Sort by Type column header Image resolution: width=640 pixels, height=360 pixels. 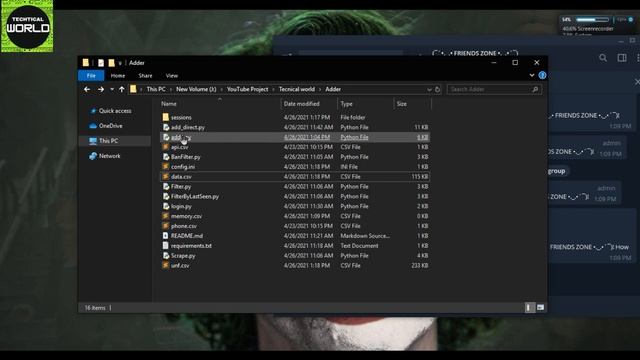pos(346,104)
